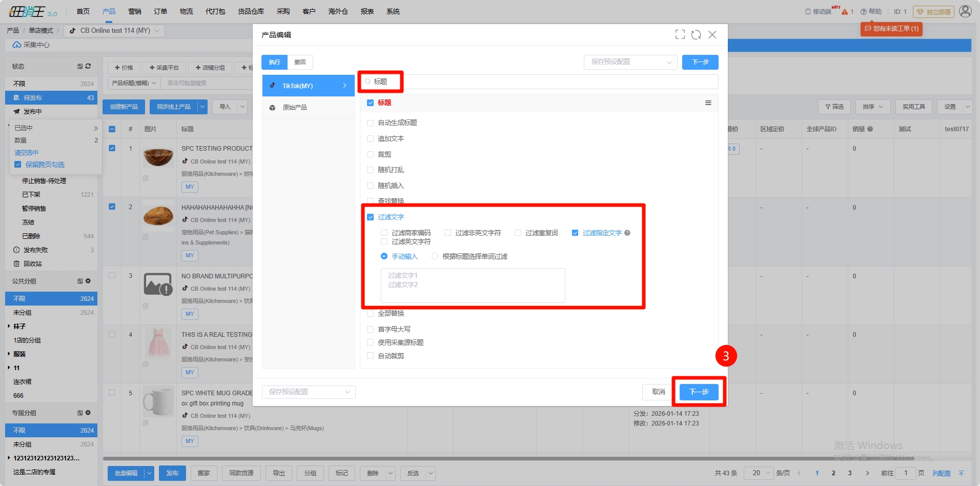Image resolution: width=980 pixels, height=486 pixels.
Task: Expand the TikTok(MY) platform chevron
Action: point(344,86)
